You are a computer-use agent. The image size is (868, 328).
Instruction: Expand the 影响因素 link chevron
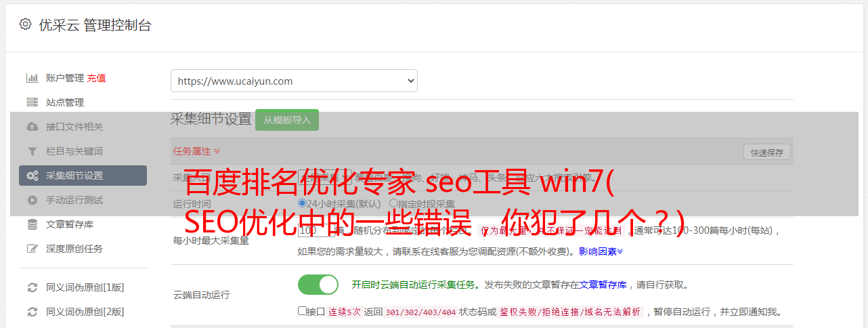click(620, 251)
